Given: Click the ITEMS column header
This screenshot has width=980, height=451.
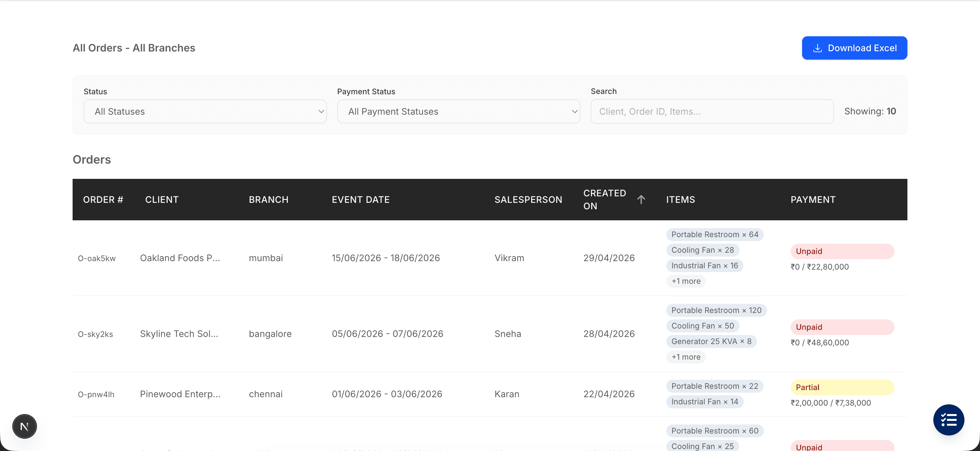Looking at the screenshot, I should [680, 200].
